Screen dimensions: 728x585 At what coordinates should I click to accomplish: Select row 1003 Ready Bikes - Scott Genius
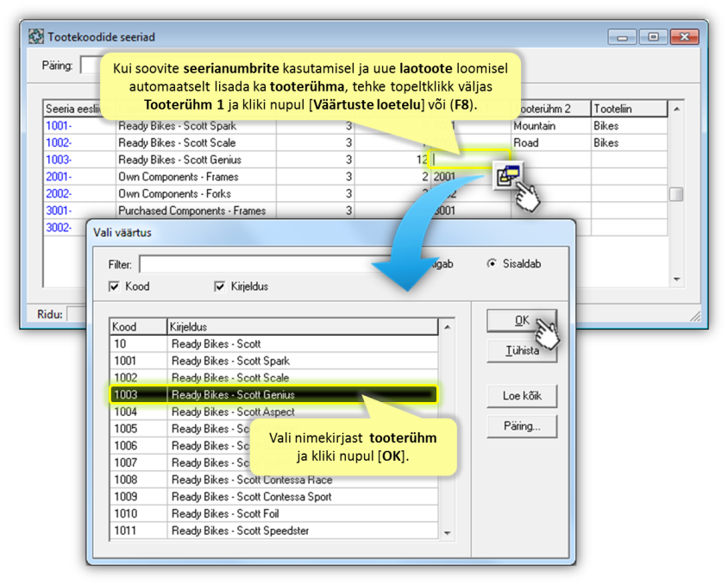pyautogui.click(x=273, y=395)
